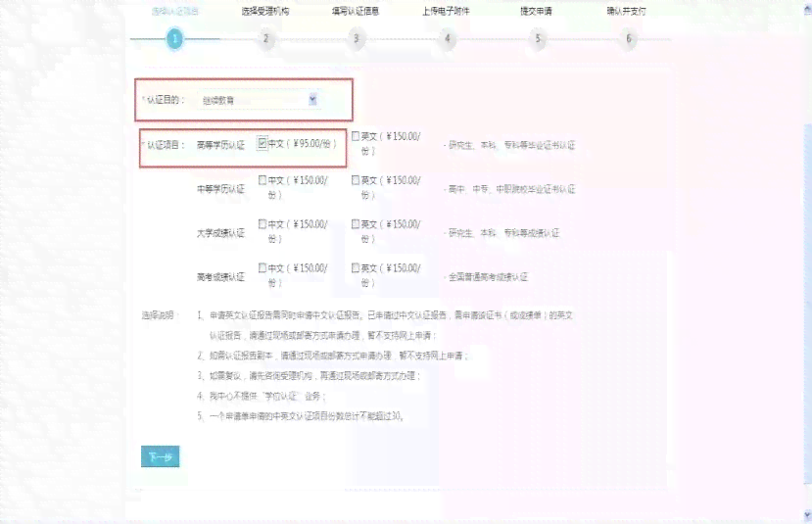Click the 高等学历认证 row label
This screenshot has width=812, height=524.
point(220,146)
